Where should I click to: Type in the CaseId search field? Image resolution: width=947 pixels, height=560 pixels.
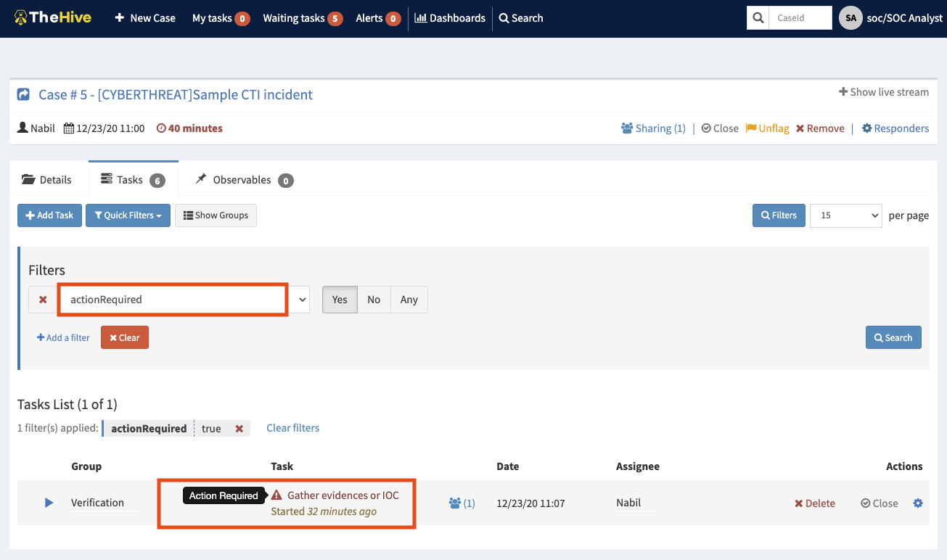pyautogui.click(x=800, y=17)
